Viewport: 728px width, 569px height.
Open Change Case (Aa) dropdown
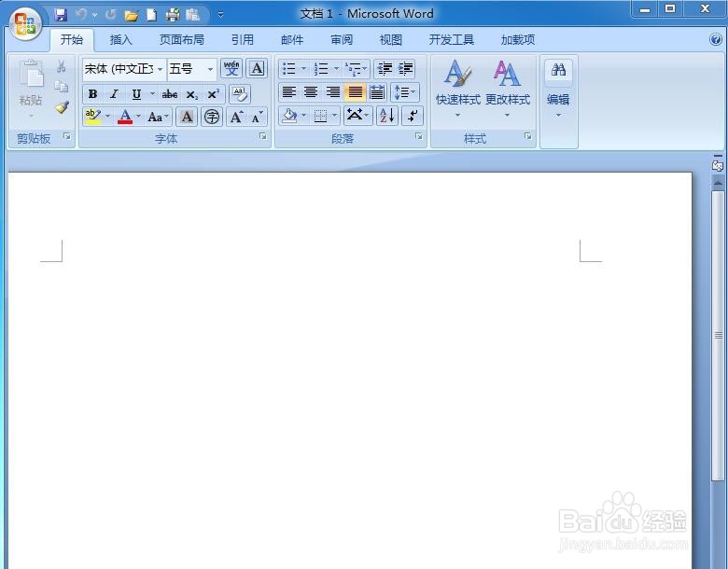(158, 117)
